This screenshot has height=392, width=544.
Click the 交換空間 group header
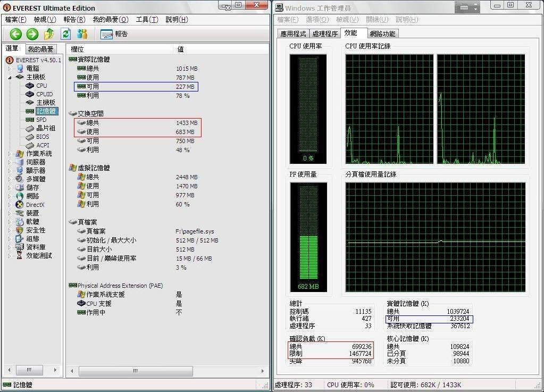[x=86, y=113]
